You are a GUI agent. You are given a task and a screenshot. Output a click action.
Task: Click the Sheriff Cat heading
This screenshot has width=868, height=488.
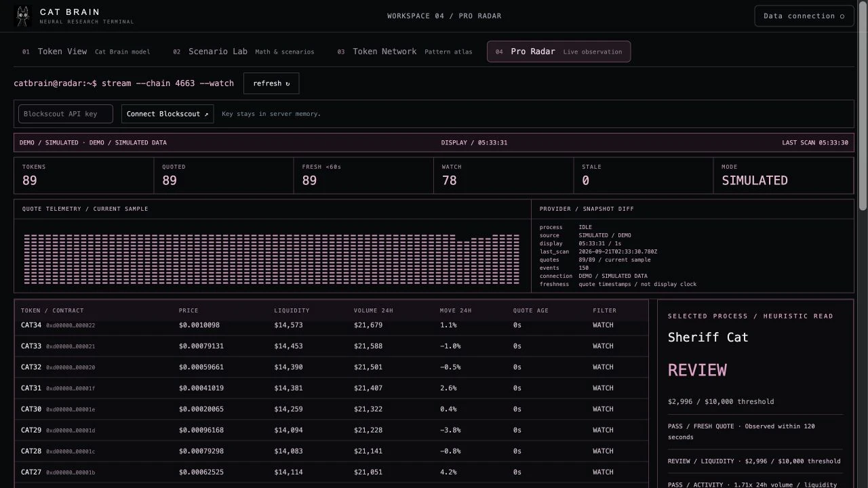(x=708, y=338)
